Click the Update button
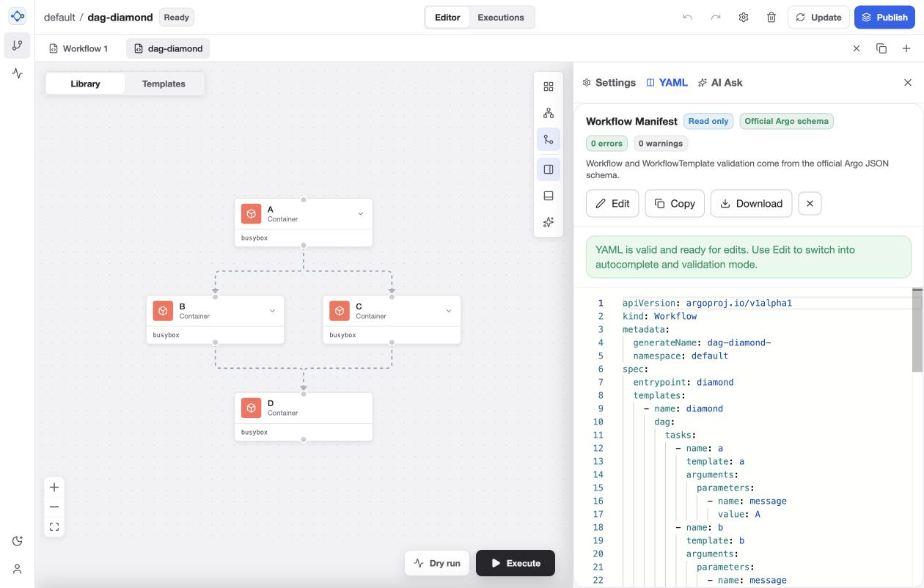The width and height of the screenshot is (924, 588). click(x=818, y=17)
